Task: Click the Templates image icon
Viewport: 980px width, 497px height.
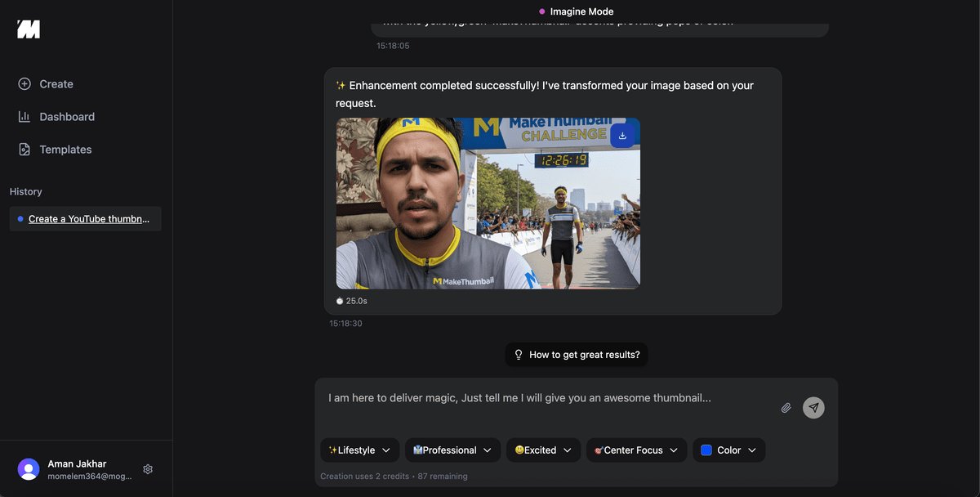Action: coord(24,150)
